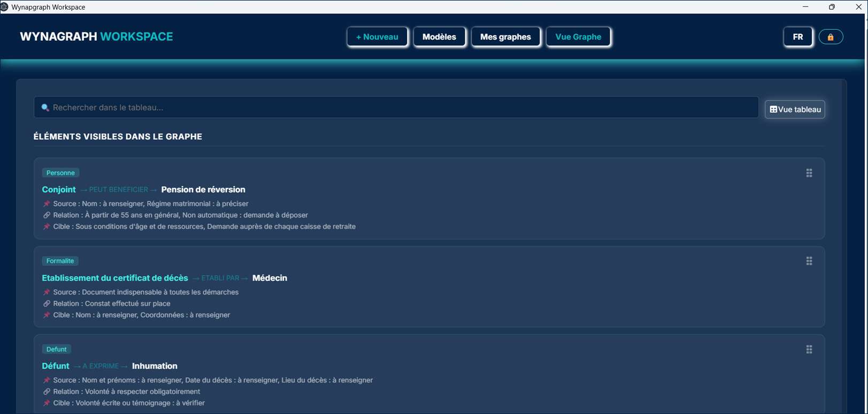Open drag handle menu on Conjoint card
This screenshot has height=414, width=868.
(809, 173)
